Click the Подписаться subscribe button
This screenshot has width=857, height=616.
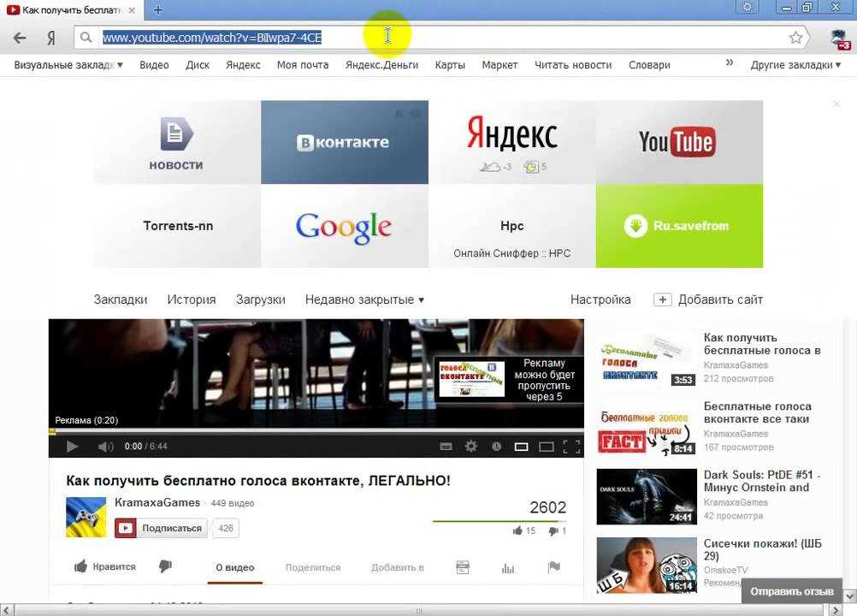point(161,528)
